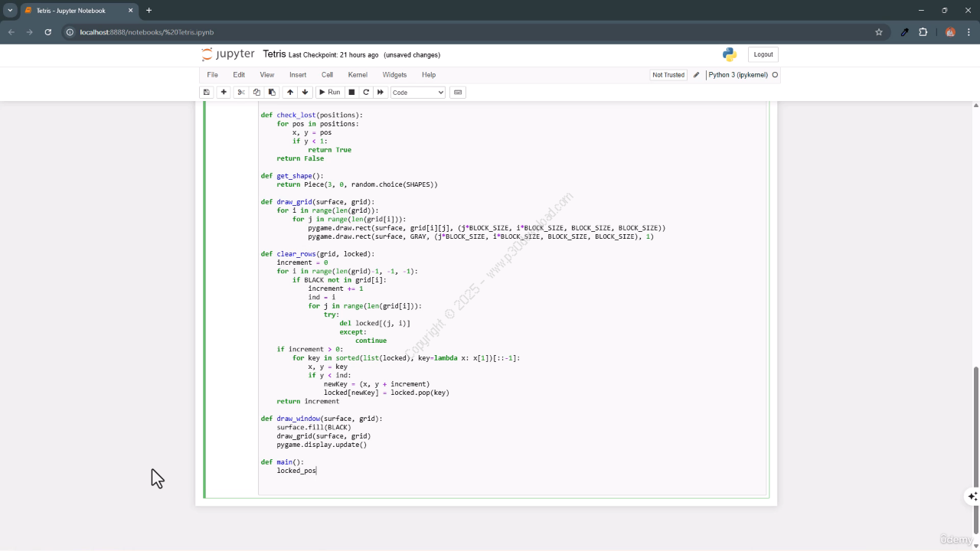Expand the browser tab search chevron

coord(11,11)
